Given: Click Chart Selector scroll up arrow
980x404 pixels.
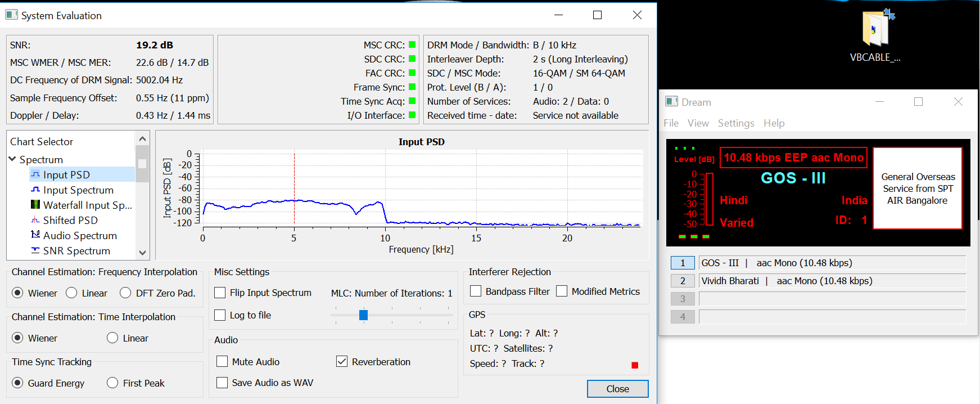Looking at the screenshot, I should [142, 138].
